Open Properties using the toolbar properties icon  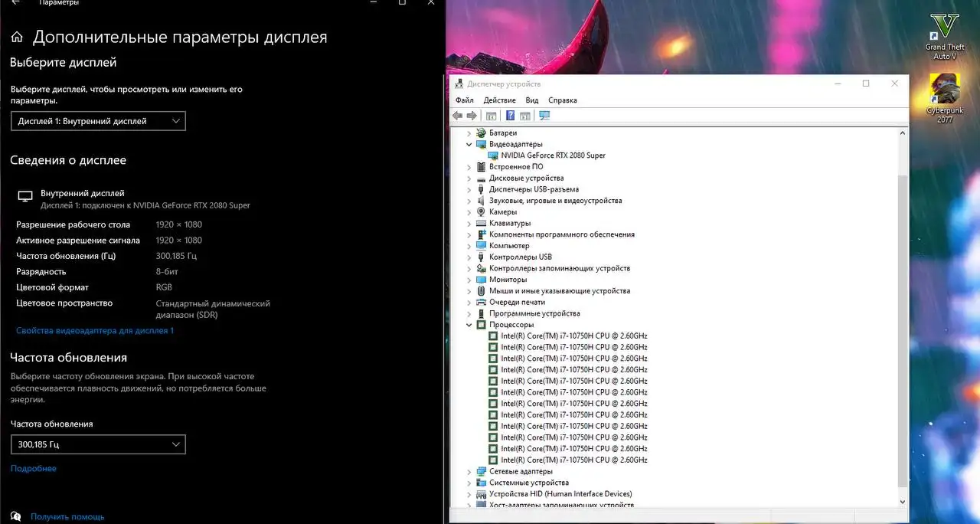pos(525,115)
